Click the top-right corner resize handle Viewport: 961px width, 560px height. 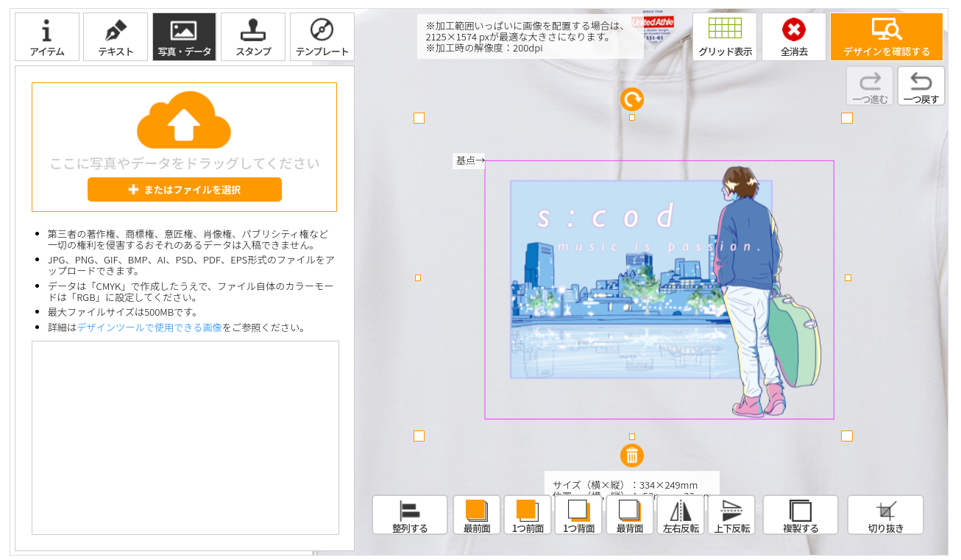point(847,118)
